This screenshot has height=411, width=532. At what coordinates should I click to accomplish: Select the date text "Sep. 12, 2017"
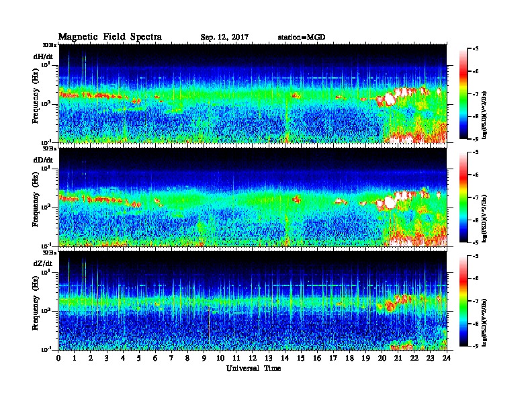[224, 37]
